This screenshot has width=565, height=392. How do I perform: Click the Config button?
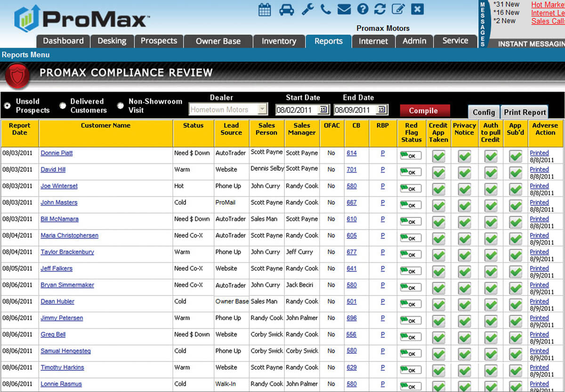pos(484,112)
